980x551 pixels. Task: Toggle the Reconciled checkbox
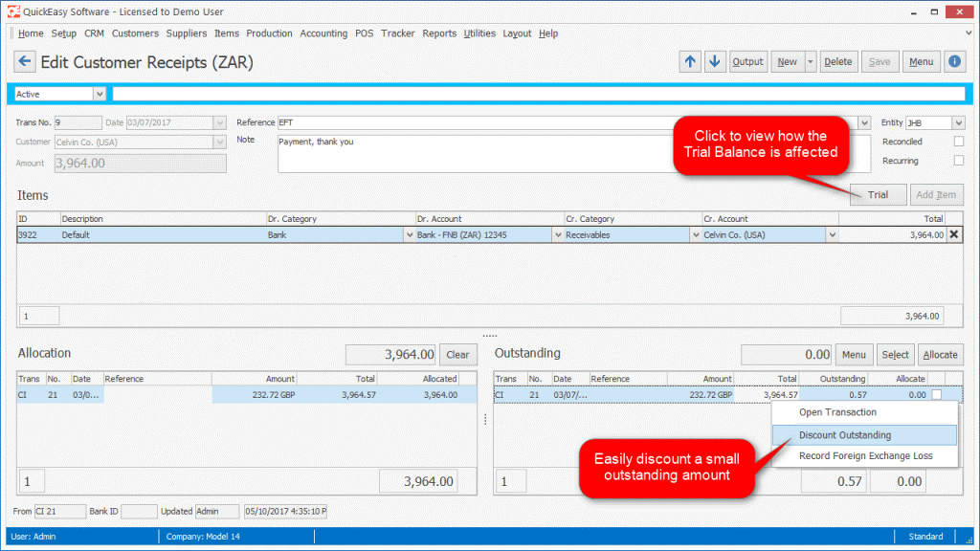point(958,142)
